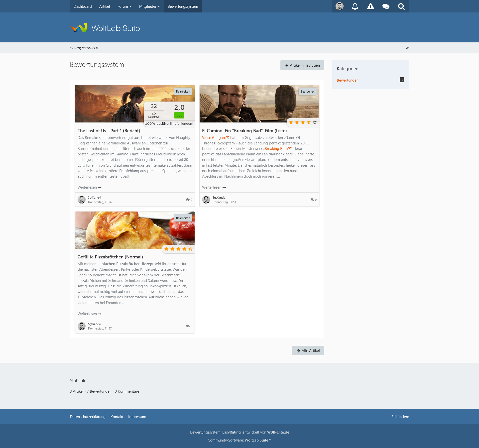Click the star rating on El Camino card

[303, 122]
